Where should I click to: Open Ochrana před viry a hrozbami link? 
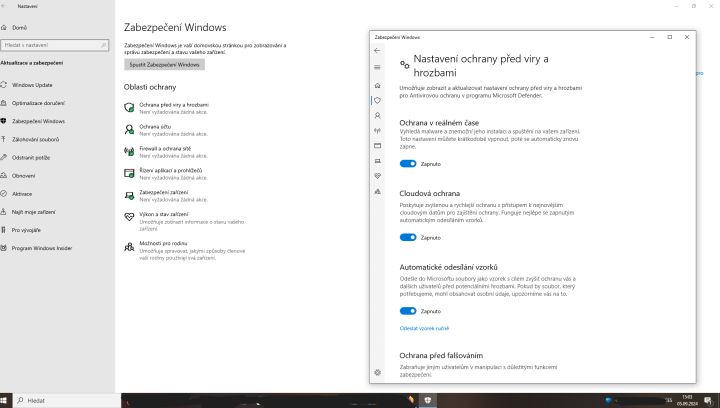(174, 105)
